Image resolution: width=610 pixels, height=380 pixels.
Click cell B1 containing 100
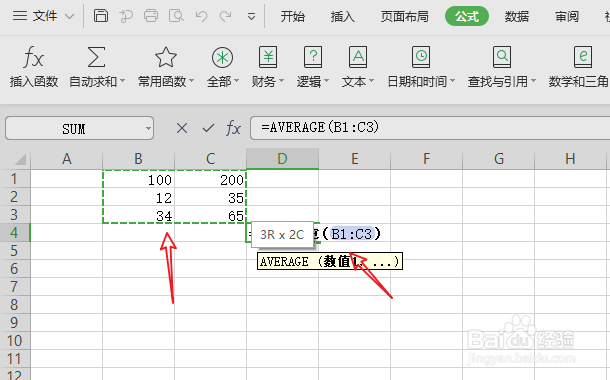point(138,179)
